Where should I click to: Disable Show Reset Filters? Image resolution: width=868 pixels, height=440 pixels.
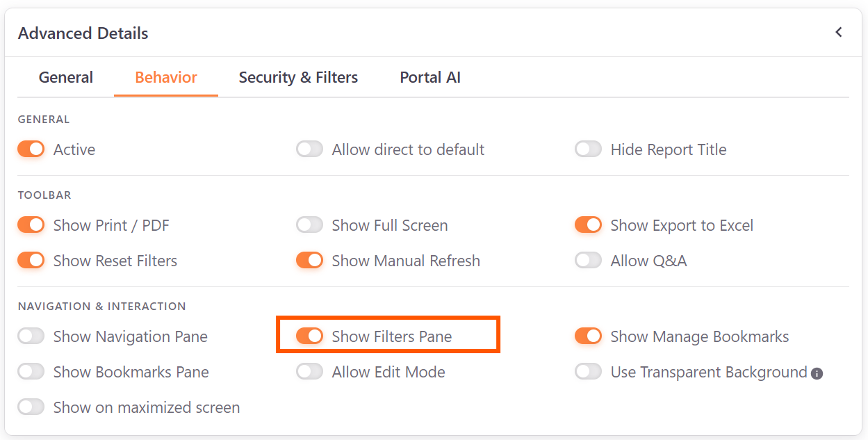click(x=31, y=260)
